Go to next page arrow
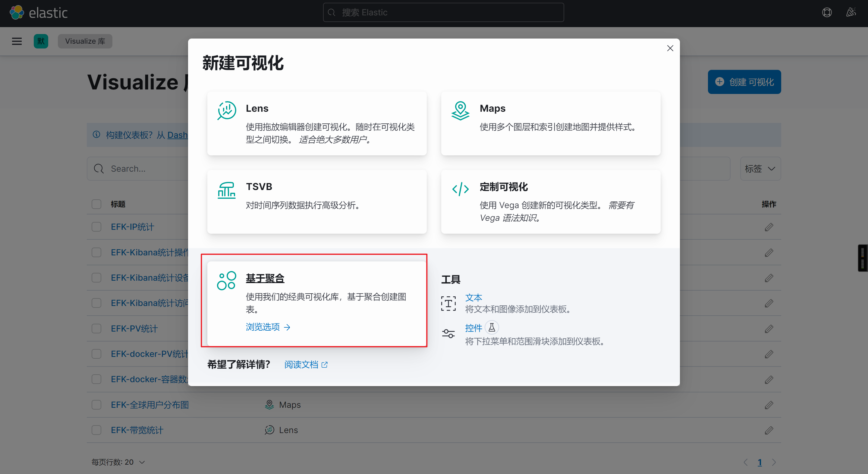The image size is (868, 474). pos(774,462)
